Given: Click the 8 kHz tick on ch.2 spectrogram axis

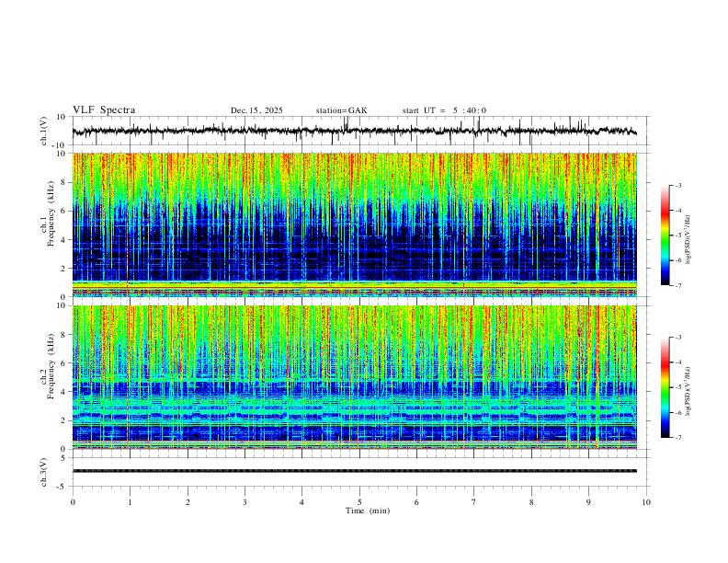Looking at the screenshot, I should (x=63, y=335).
